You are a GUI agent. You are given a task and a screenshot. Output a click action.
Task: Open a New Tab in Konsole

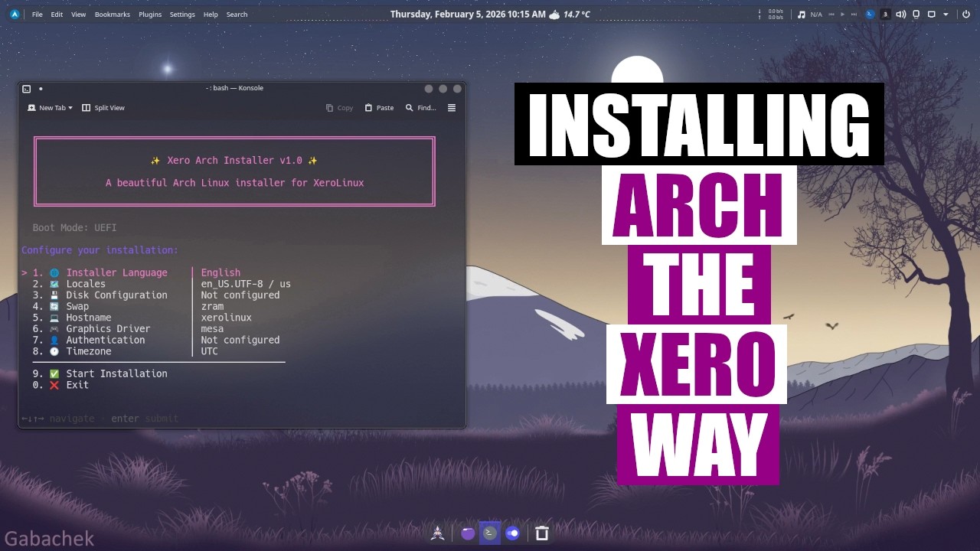[47, 108]
